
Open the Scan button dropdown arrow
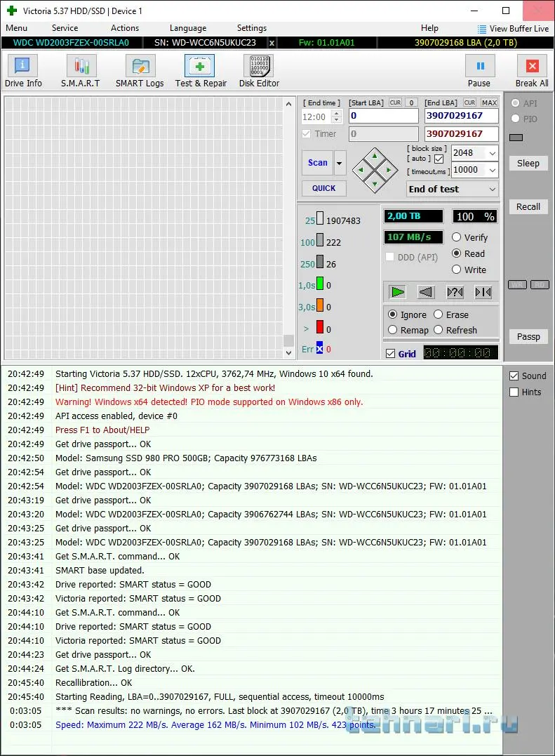click(x=339, y=163)
